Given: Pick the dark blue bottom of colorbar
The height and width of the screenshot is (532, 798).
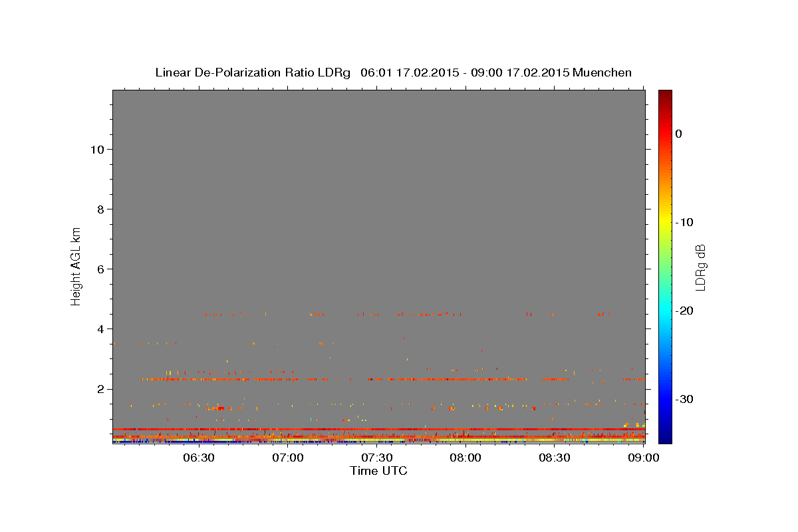Looking at the screenshot, I should click(665, 438).
